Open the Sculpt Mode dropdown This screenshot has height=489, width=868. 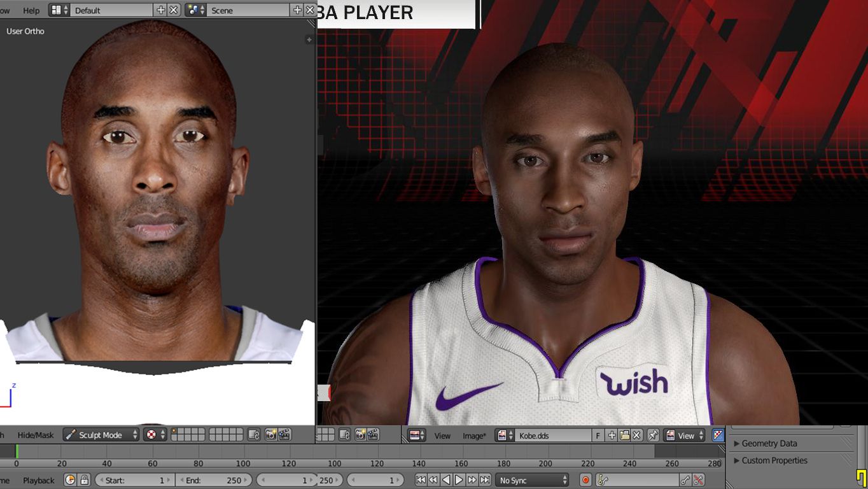(x=101, y=435)
